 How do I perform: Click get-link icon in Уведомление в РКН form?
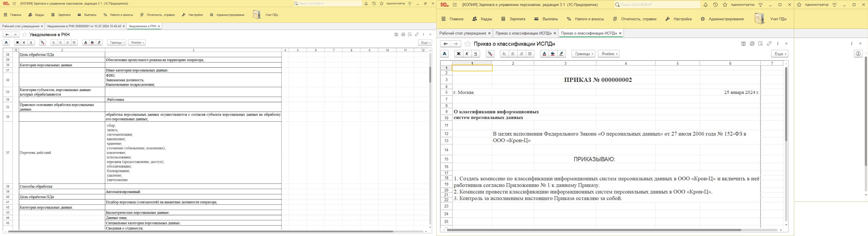pos(417,35)
